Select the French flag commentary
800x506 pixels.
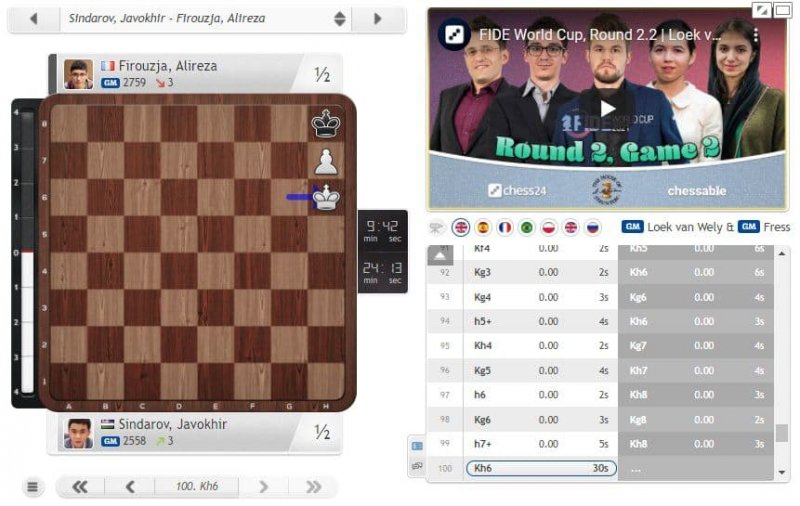point(505,227)
